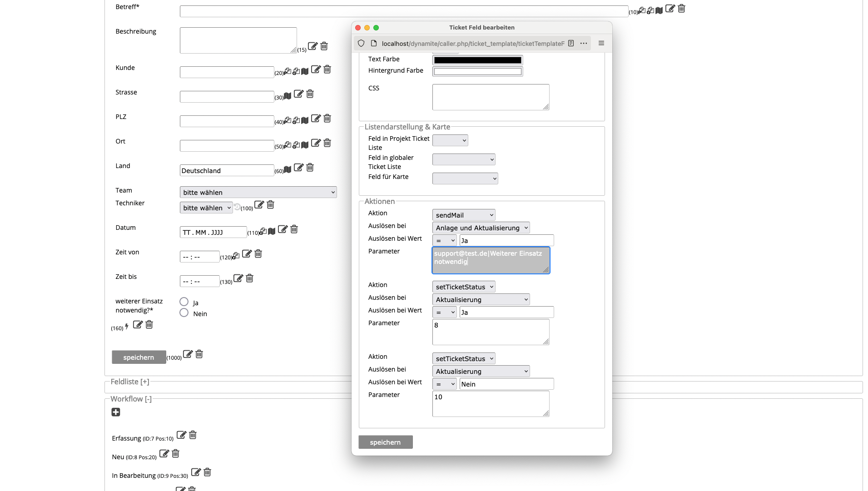868x491 pixels.
Task: Delete the Neu workflow step
Action: pyautogui.click(x=175, y=454)
